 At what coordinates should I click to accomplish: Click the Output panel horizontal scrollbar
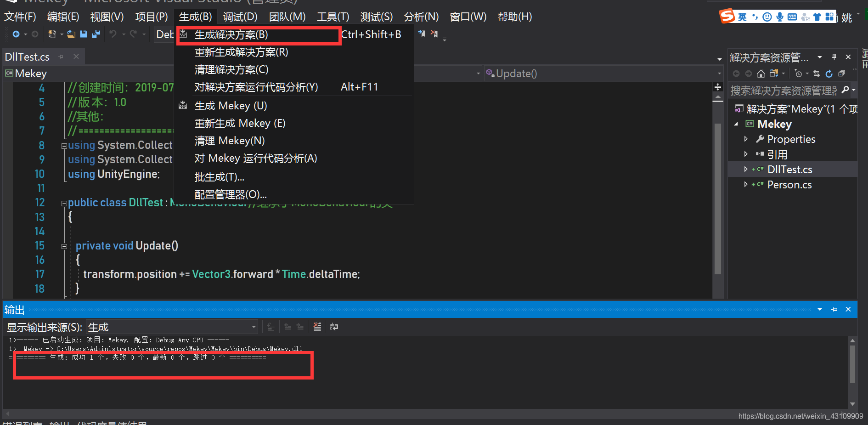pyautogui.click(x=424, y=413)
